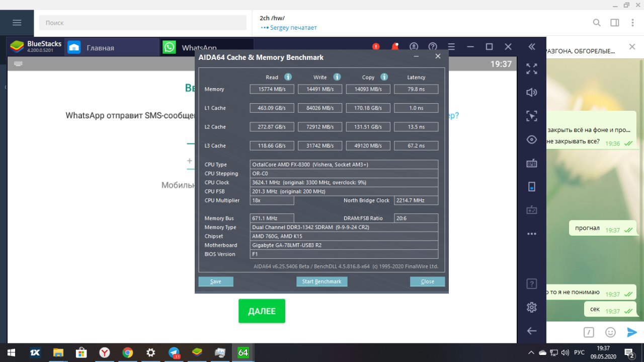The height and width of the screenshot is (362, 644).
Task: Open Google Chrome from taskbar
Action: tap(127, 352)
